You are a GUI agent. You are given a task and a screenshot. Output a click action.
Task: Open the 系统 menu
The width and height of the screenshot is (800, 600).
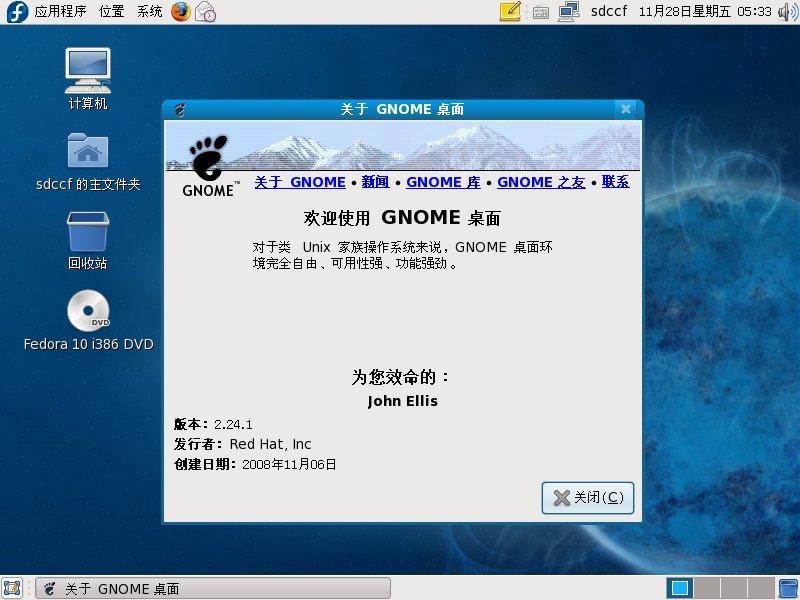coord(150,12)
